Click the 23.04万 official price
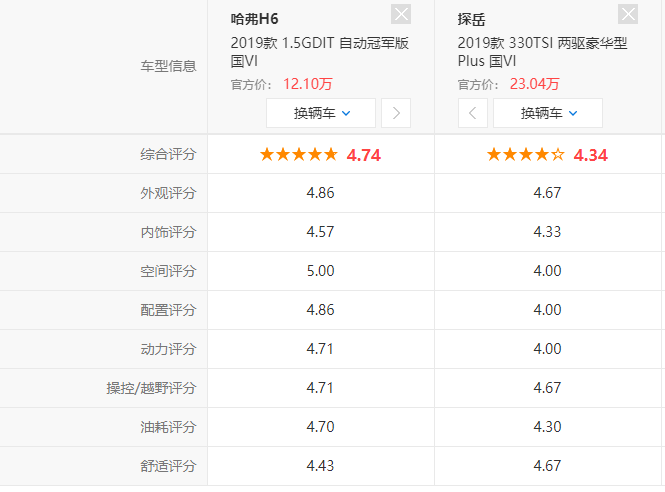Viewport: 665px width, 492px height. pyautogui.click(x=536, y=83)
